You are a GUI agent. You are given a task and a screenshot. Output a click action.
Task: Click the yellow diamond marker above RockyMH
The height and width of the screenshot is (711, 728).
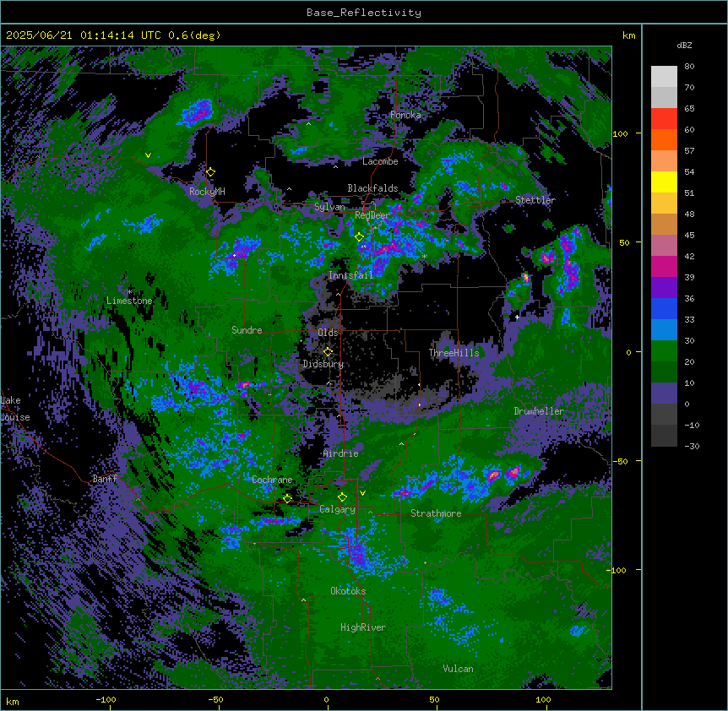coord(210,172)
